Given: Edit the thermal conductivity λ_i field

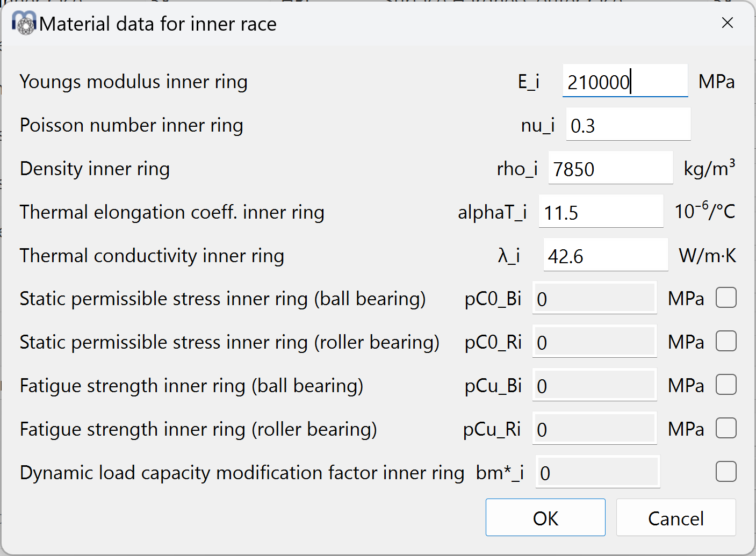Looking at the screenshot, I should [x=606, y=255].
